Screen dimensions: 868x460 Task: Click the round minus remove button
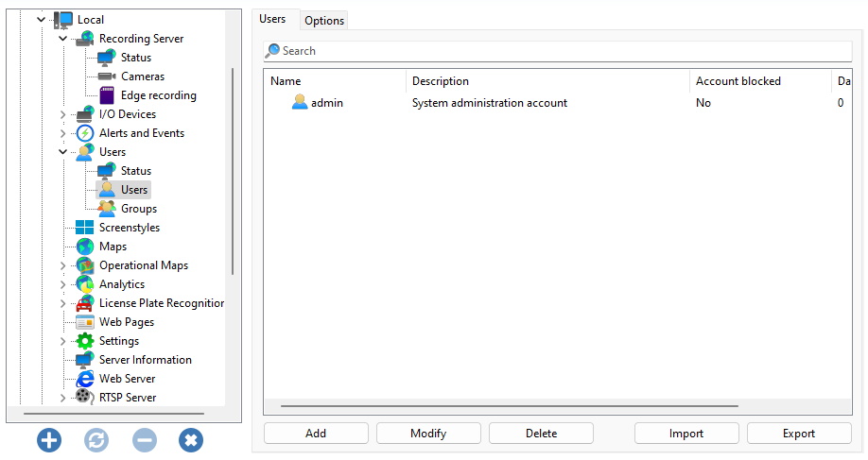145,441
